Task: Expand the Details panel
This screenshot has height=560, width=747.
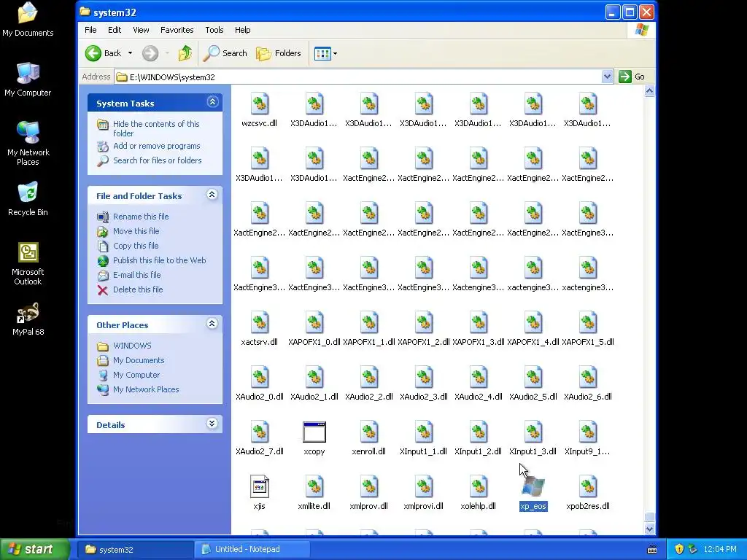Action: coord(212,424)
